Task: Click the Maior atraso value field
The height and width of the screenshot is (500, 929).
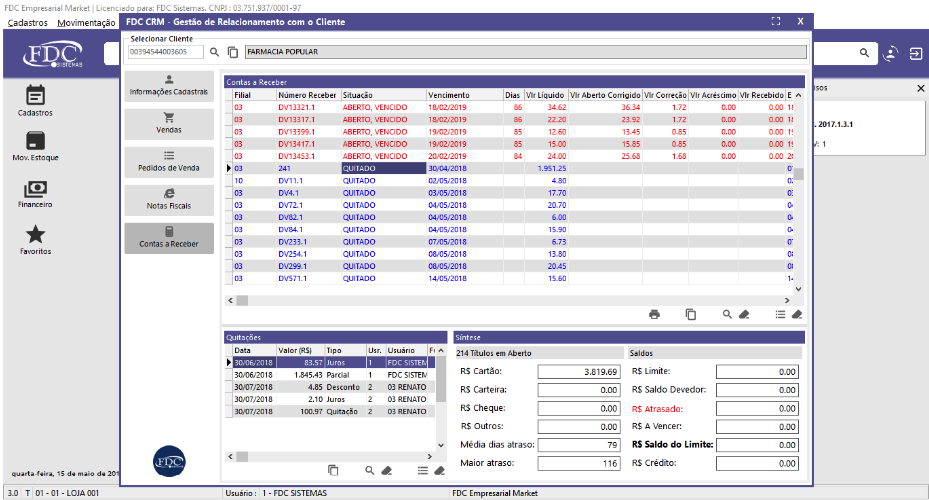Action: coord(579,463)
